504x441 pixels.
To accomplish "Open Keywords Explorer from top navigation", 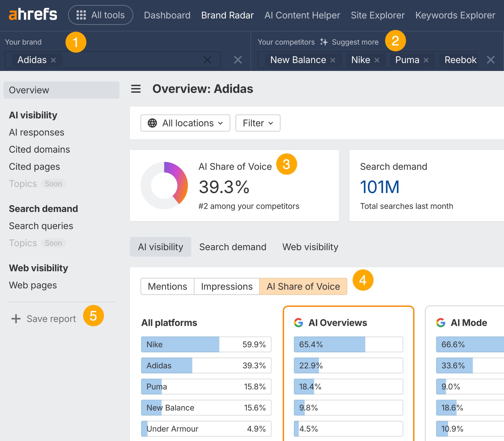I will point(455,15).
